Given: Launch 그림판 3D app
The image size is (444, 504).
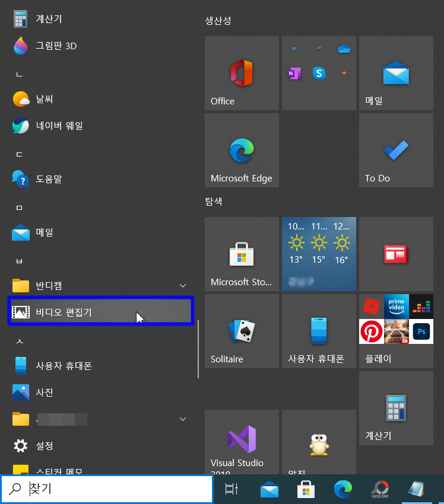Looking at the screenshot, I should (101, 46).
